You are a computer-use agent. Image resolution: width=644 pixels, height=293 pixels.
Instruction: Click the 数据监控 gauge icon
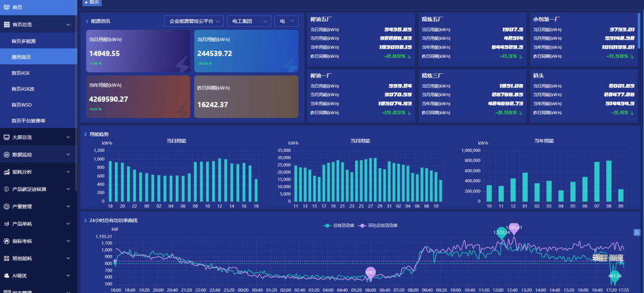7,155
